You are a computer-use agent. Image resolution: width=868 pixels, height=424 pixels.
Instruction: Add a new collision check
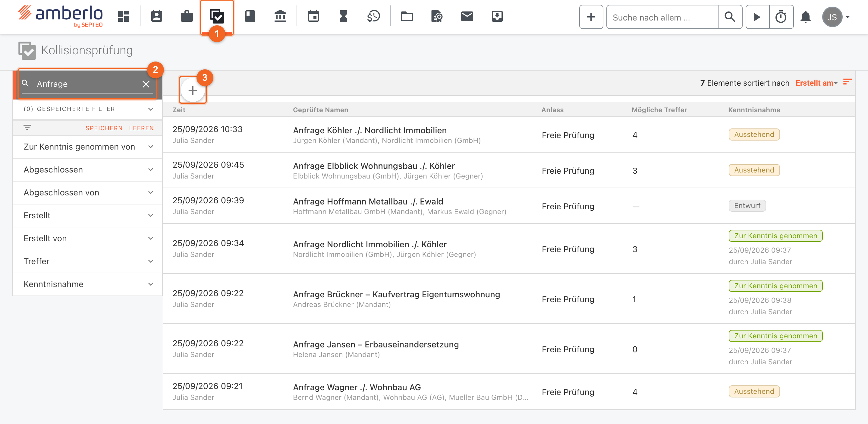click(193, 90)
